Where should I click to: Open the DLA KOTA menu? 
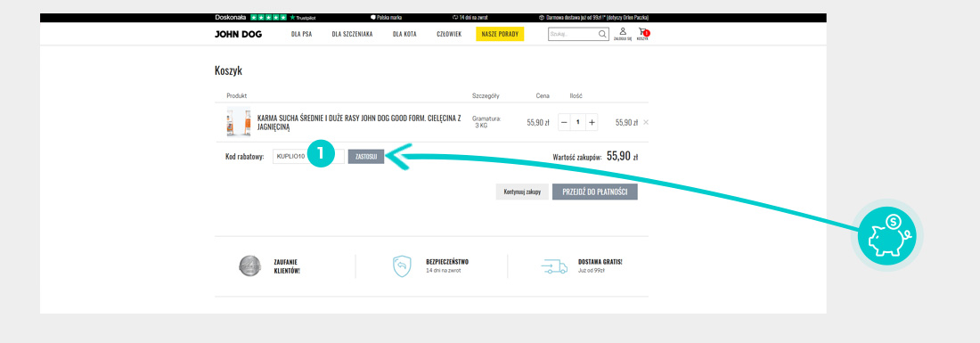tap(404, 35)
